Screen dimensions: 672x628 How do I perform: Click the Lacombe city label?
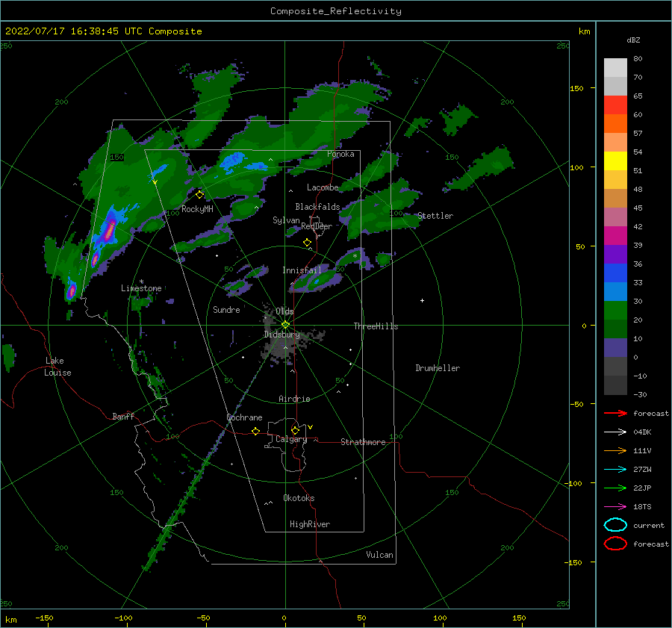(323, 187)
